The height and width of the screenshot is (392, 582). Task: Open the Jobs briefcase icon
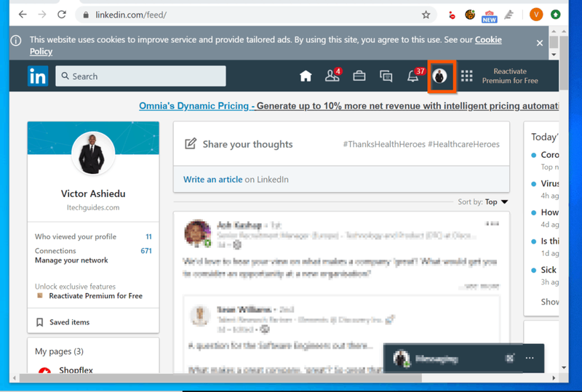tap(359, 76)
